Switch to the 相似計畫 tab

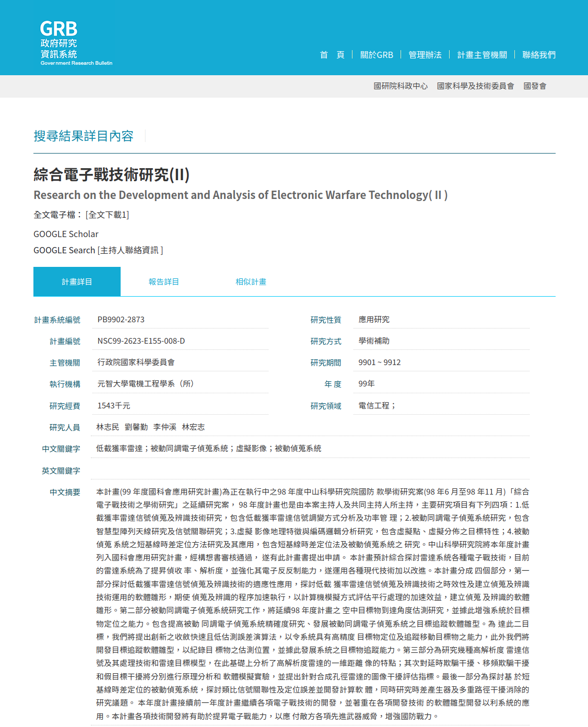[x=251, y=282]
